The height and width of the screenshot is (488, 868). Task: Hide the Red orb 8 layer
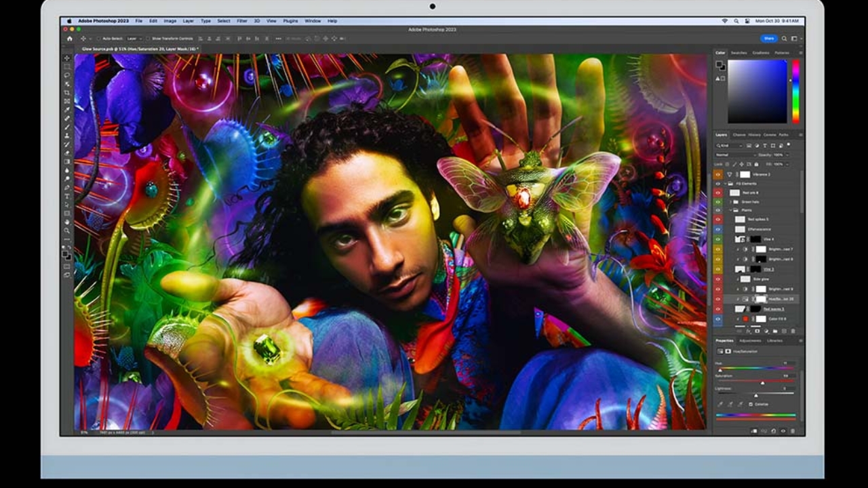(x=718, y=192)
